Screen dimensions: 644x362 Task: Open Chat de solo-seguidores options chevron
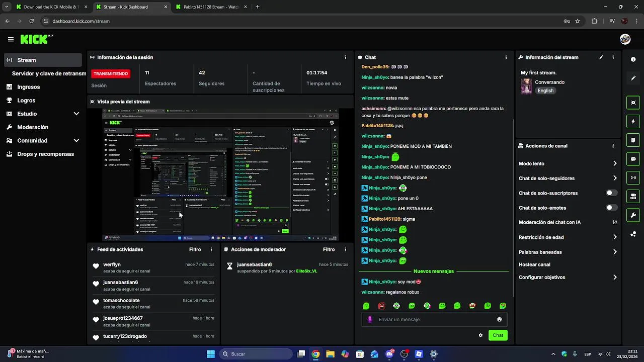click(615, 178)
